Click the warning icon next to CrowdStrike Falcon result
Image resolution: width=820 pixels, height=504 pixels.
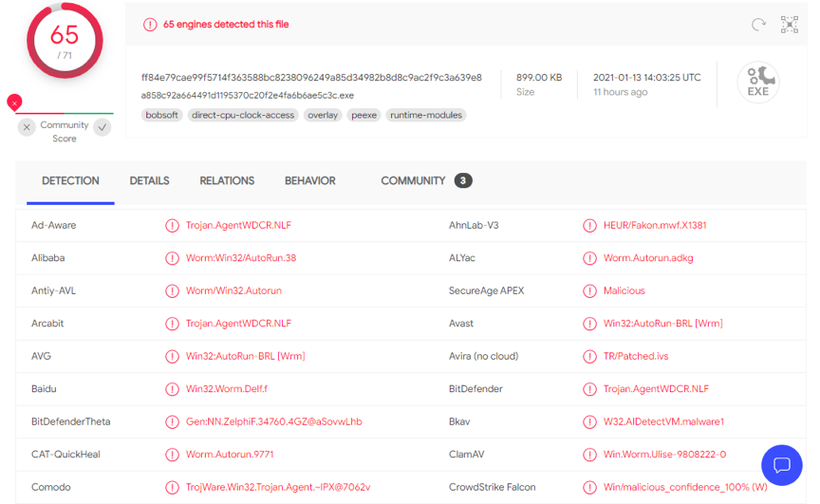(x=589, y=488)
